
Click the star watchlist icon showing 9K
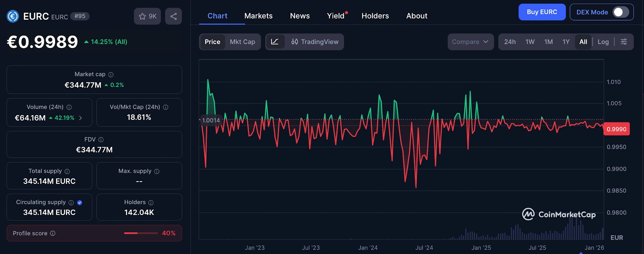click(147, 16)
